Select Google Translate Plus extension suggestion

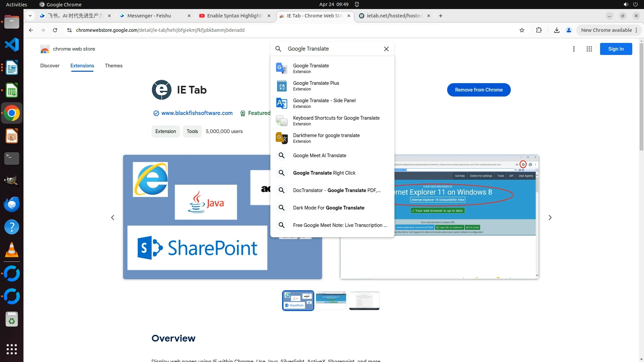point(316,86)
